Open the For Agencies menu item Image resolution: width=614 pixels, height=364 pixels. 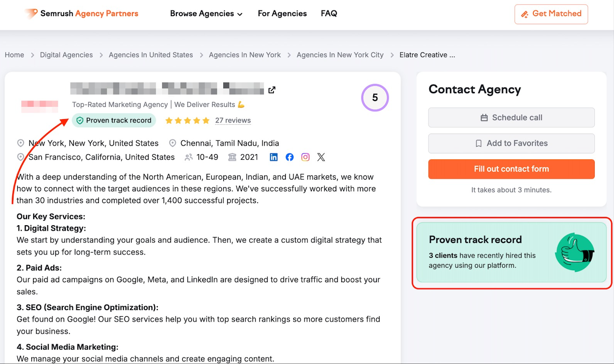click(282, 13)
